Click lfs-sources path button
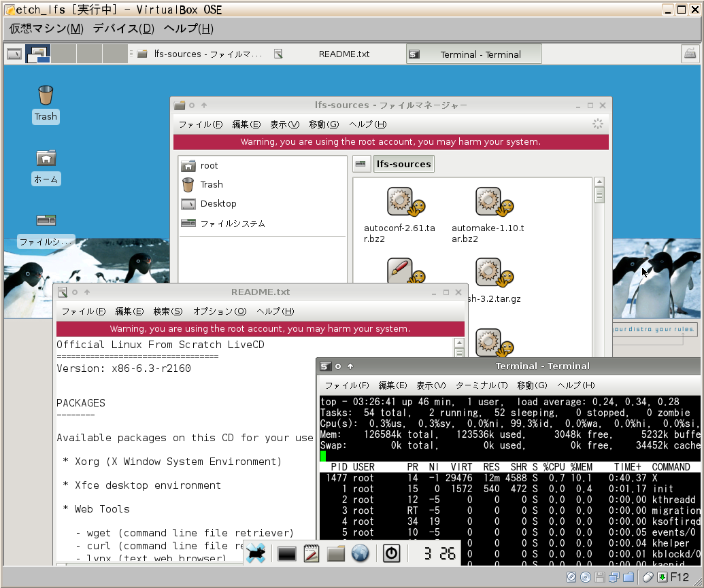This screenshot has height=588, width=704. tap(403, 164)
